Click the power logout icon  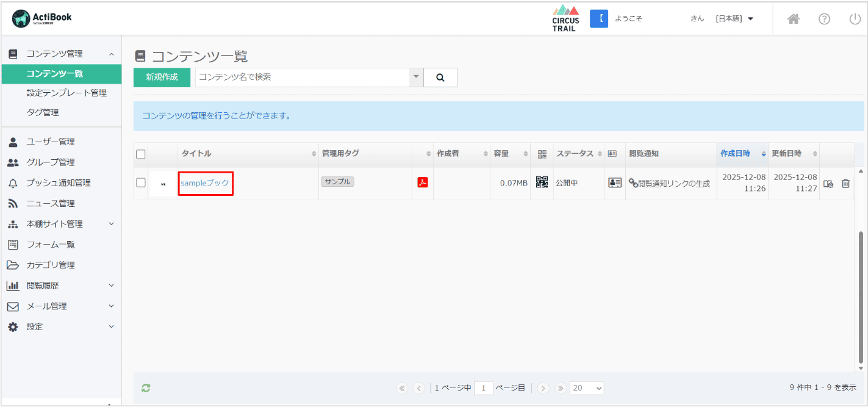click(855, 19)
